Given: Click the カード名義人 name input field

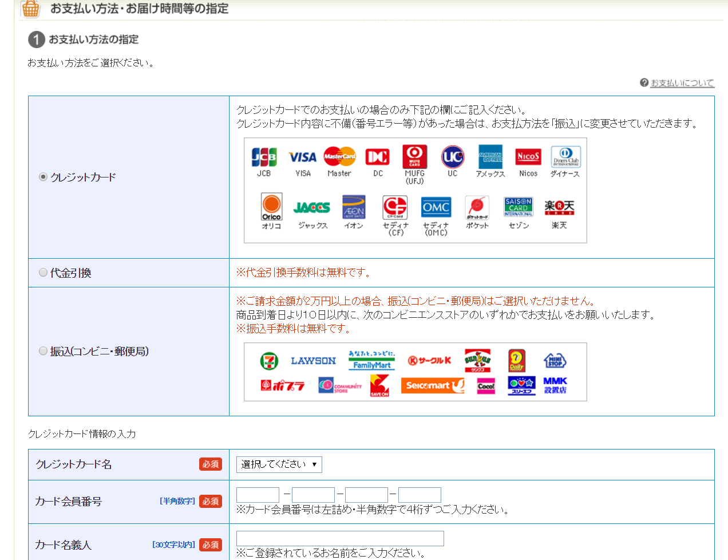Looking at the screenshot, I should point(340,538).
